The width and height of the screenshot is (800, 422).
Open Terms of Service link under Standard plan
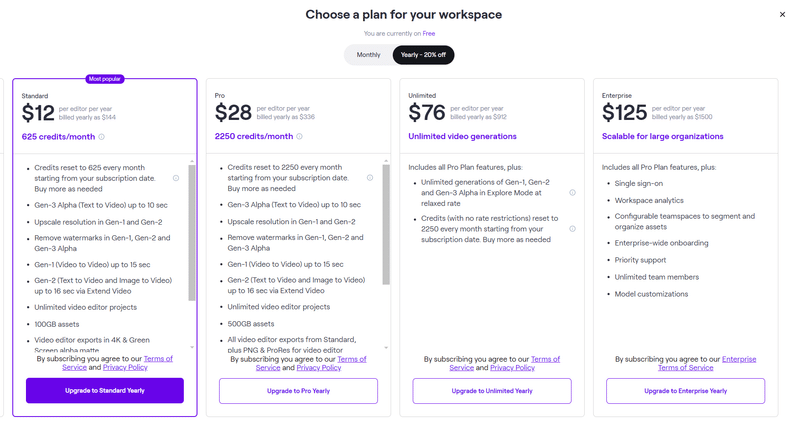pyautogui.click(x=158, y=359)
